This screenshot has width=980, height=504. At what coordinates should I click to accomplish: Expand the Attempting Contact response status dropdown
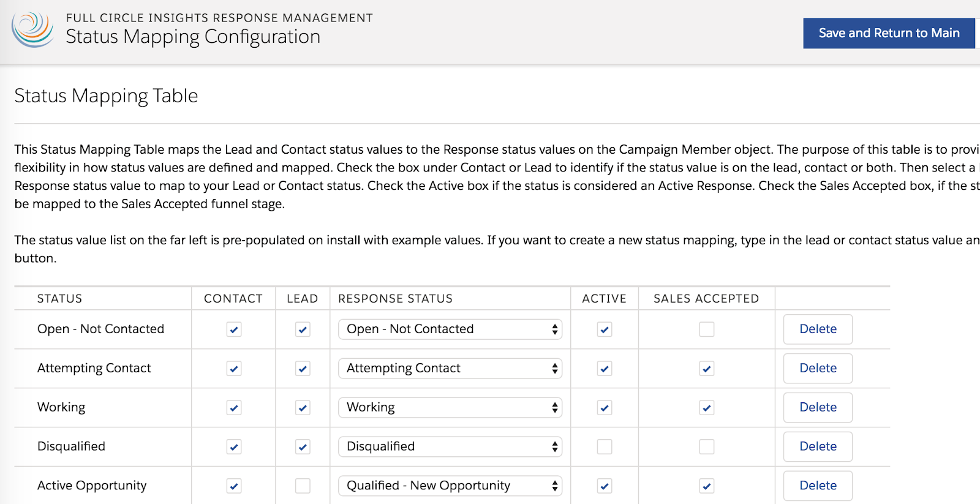point(450,369)
